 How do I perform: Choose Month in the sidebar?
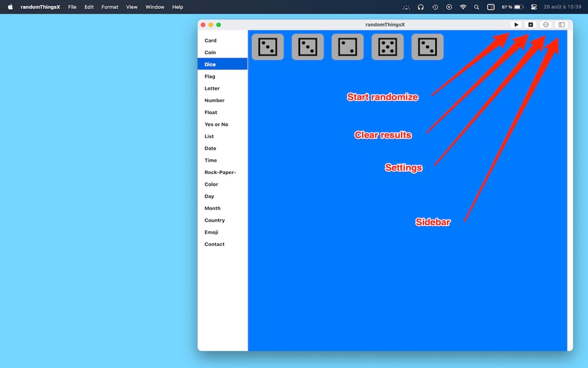[x=222, y=208]
